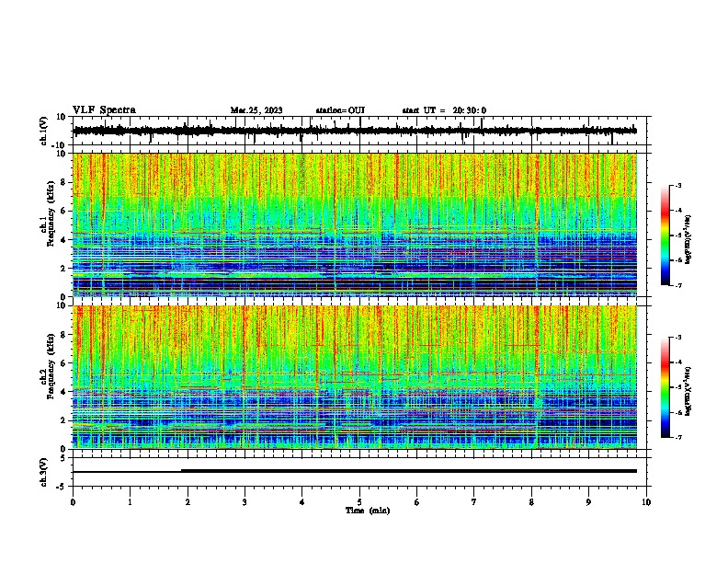Viewport: 728px width, 563px height.
Task: Click the ch.2 color scale "-7" label
Action: pyautogui.click(x=678, y=437)
